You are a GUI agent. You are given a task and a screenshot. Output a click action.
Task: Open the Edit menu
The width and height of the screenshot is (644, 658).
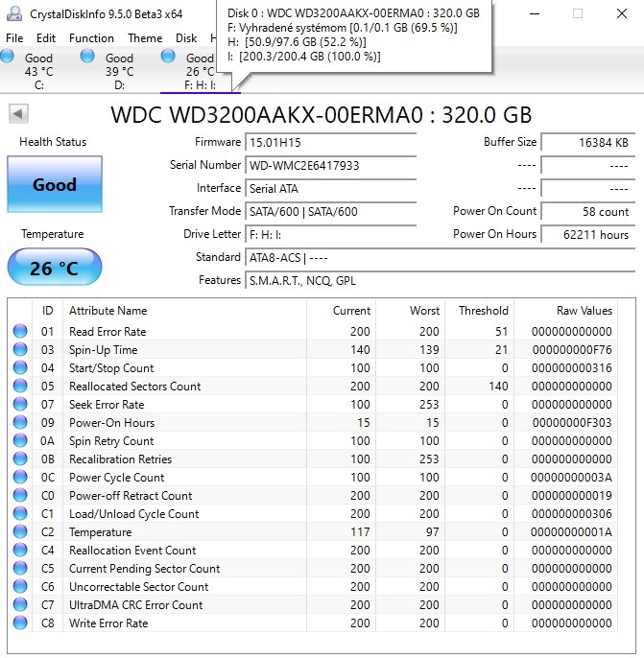[x=46, y=38]
